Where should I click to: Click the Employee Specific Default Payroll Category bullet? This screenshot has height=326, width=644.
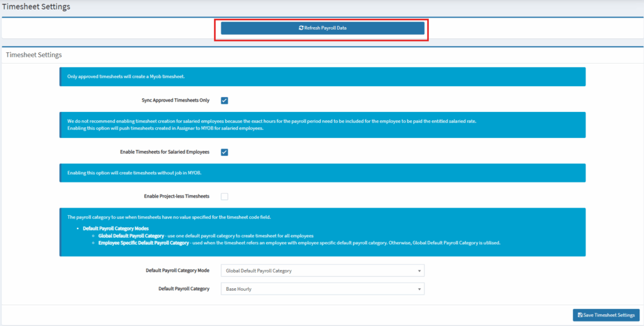point(143,242)
